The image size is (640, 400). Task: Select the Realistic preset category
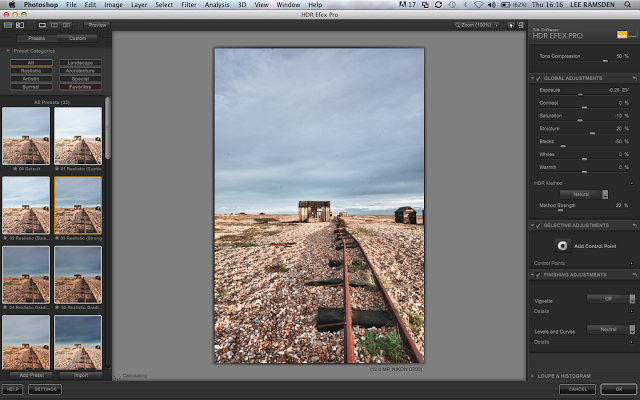tap(31, 71)
